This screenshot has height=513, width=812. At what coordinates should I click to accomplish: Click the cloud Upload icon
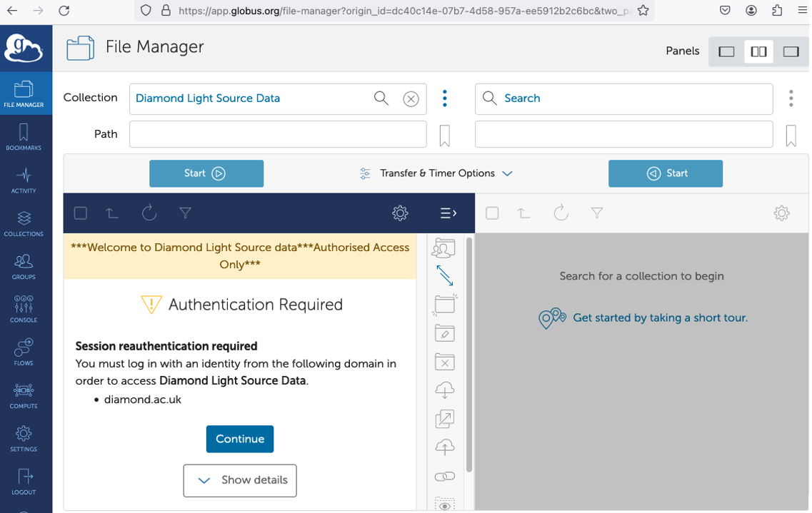pos(445,447)
